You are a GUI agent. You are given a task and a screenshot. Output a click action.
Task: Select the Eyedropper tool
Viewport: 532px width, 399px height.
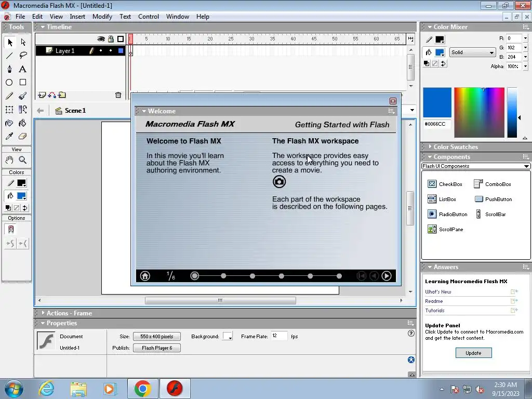pyautogui.click(x=9, y=136)
